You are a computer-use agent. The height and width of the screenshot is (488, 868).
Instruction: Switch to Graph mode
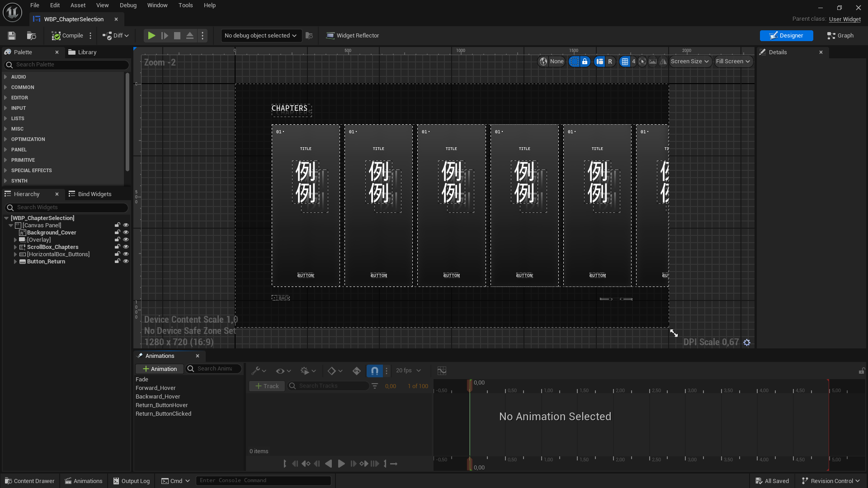[840, 36]
